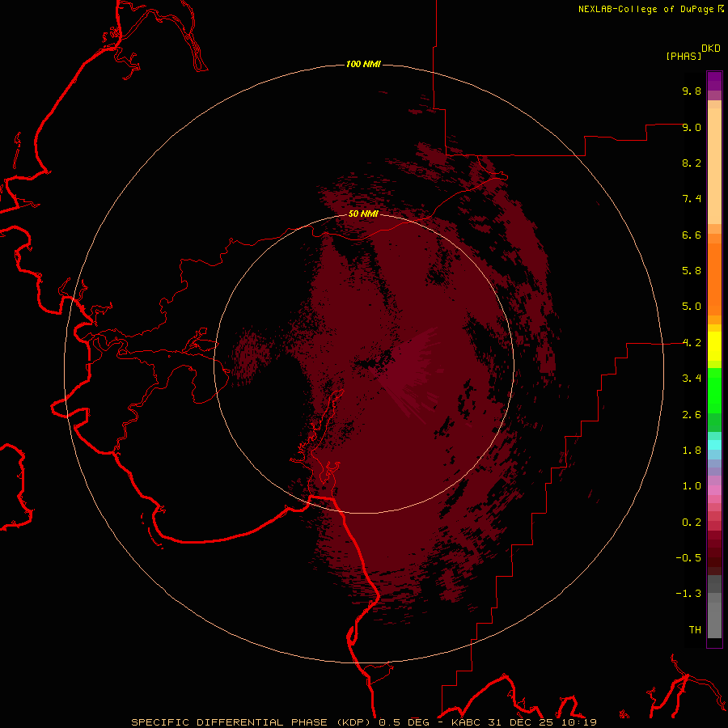Click the 3.4 color scale value
The width and height of the screenshot is (728, 728).
pyautogui.click(x=692, y=379)
